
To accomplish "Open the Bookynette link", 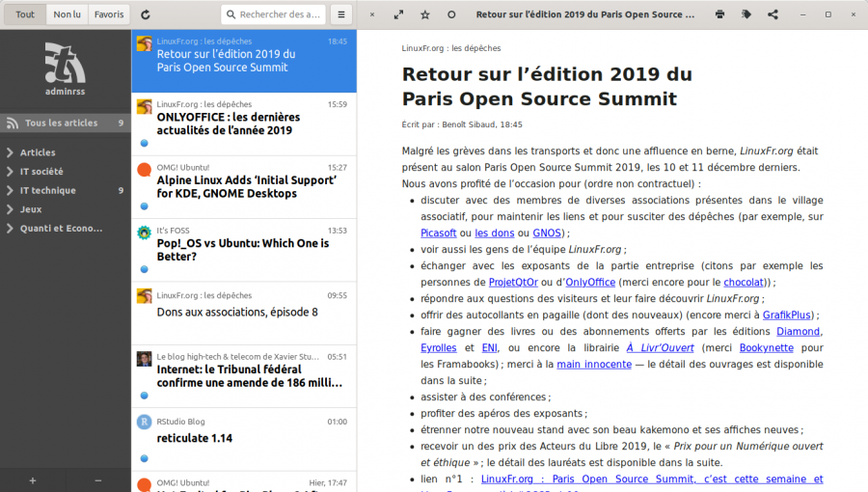I will [766, 347].
